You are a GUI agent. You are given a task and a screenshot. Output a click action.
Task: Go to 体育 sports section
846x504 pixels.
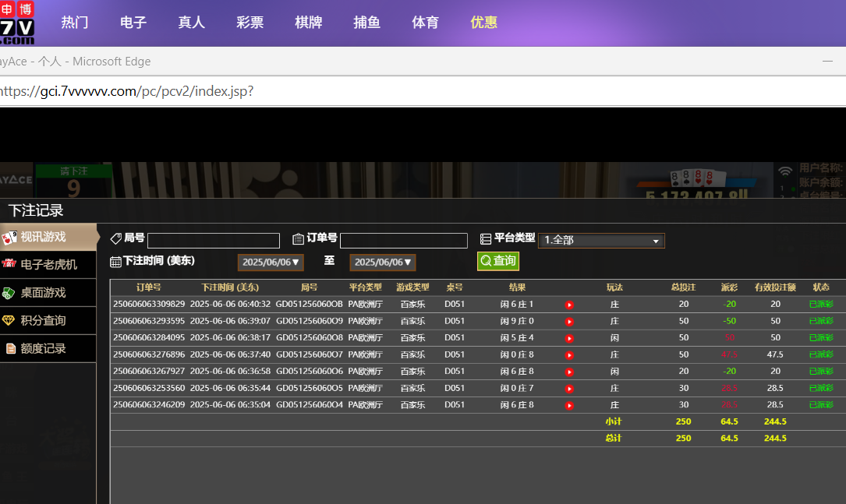[x=425, y=23]
